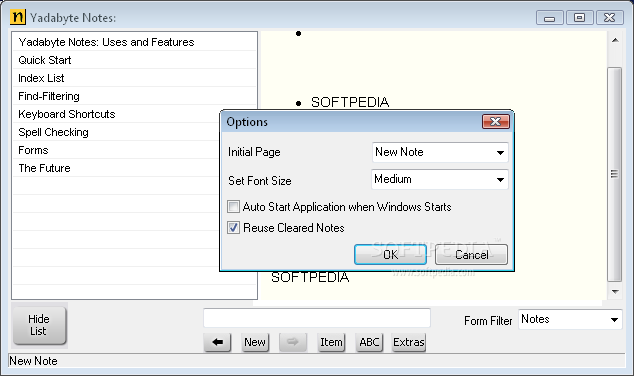Image resolution: width=634 pixels, height=376 pixels.
Task: Select the 'Keyboard Shortcuts' entry
Action: coord(117,114)
